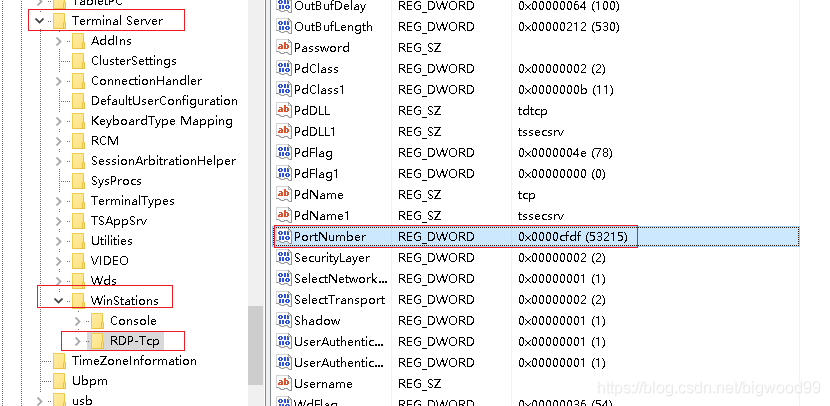Click the REG_DWORD type of SelectTransport
The height and width of the screenshot is (406, 830).
click(x=436, y=300)
